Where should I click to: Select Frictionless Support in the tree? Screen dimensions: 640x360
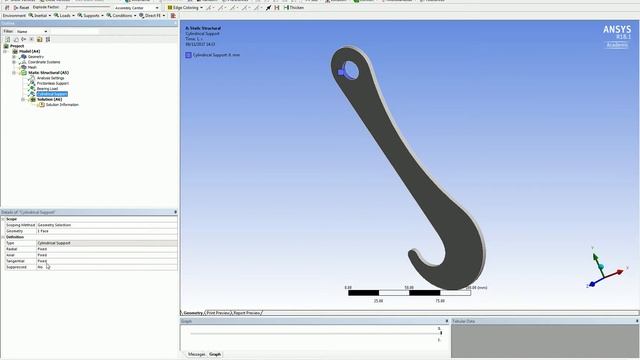tap(53, 83)
